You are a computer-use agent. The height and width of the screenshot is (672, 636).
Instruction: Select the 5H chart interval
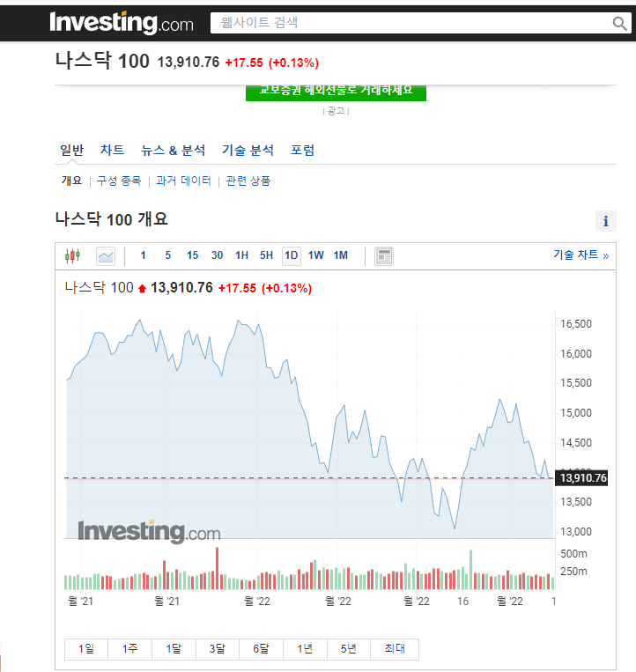click(266, 255)
